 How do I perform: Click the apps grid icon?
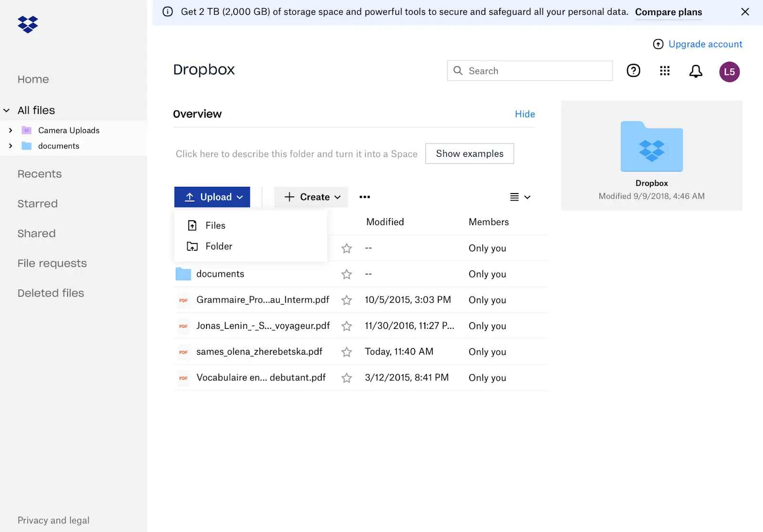click(x=664, y=71)
